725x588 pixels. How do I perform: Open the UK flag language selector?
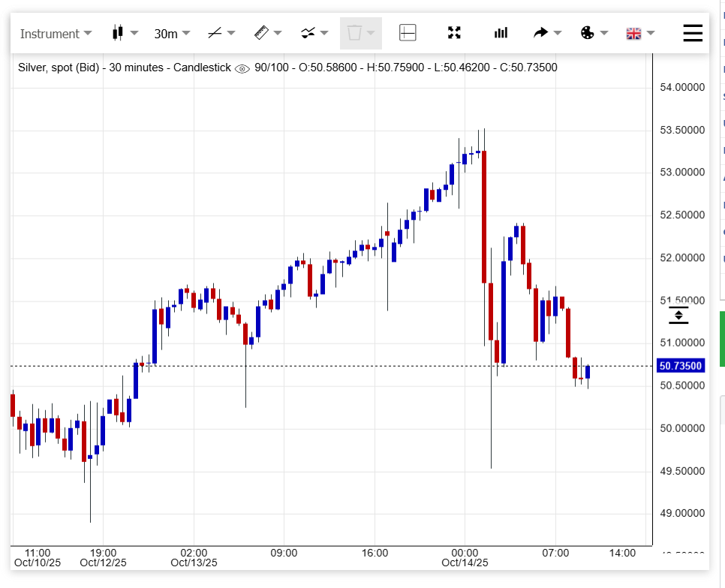(x=640, y=33)
